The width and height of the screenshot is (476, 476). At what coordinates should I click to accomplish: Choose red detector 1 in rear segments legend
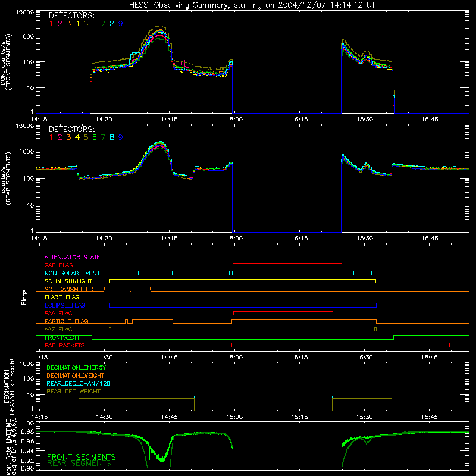tap(51, 137)
